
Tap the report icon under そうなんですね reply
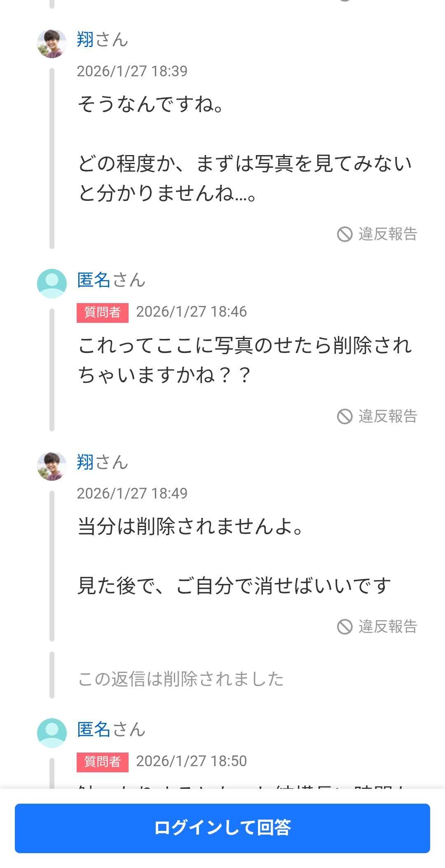(x=345, y=234)
